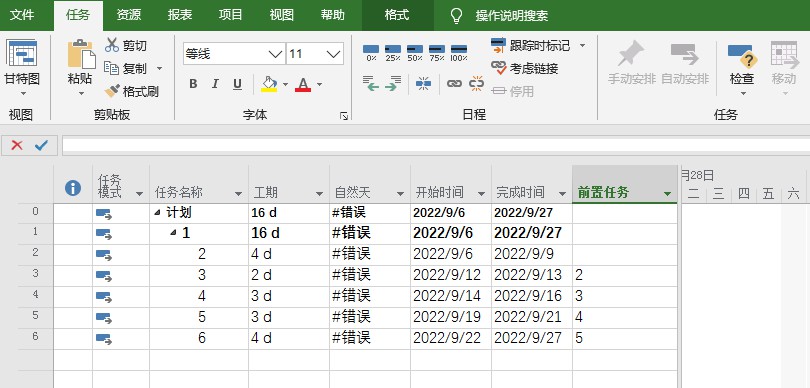The height and width of the screenshot is (388, 810).
Task: Click the indicators info column header
Action: pyautogui.click(x=73, y=188)
